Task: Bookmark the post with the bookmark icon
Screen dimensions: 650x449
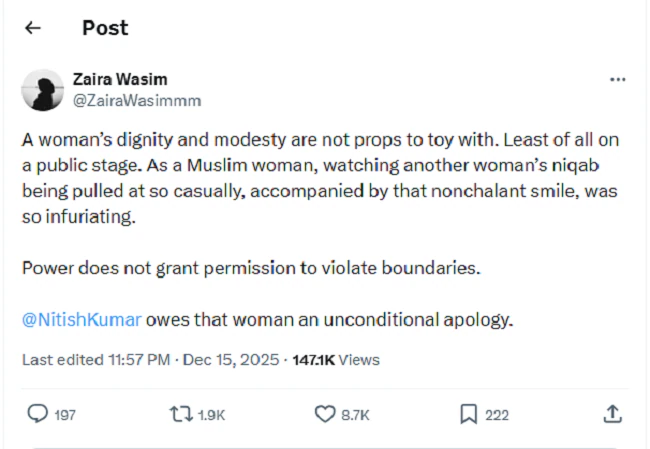Action: point(468,413)
